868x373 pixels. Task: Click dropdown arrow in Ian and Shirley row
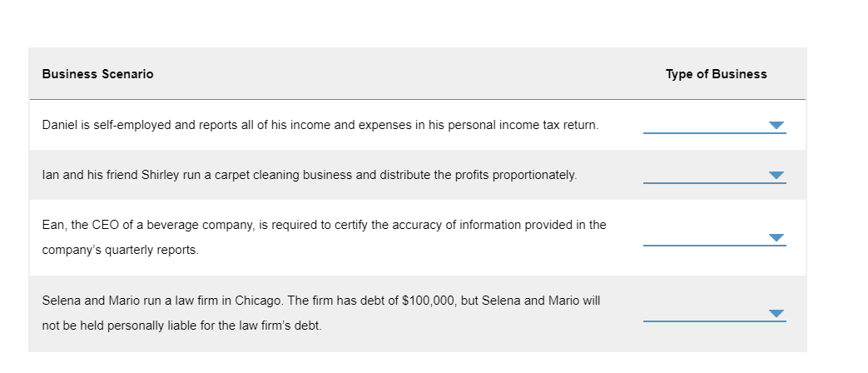tap(776, 176)
